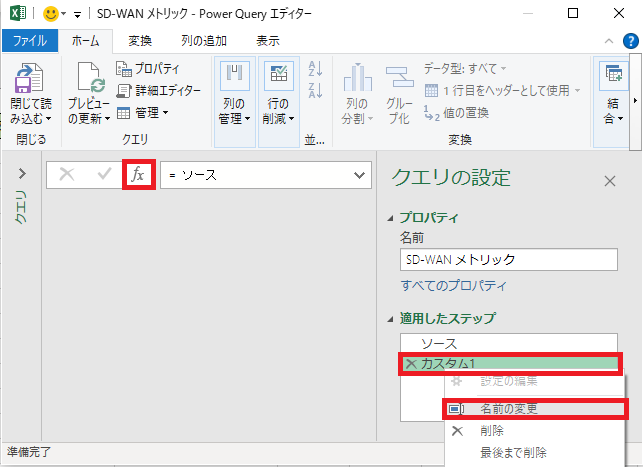Cancel the formula with X button
Viewport: 643px width, 467px height.
pyautogui.click(x=67, y=174)
